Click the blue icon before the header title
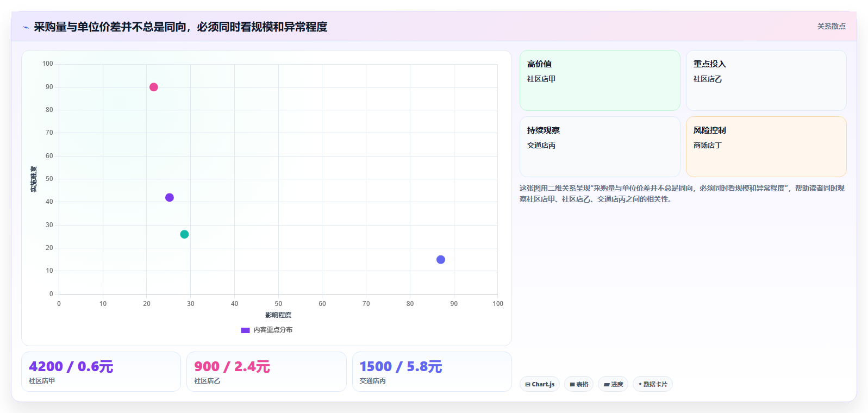This screenshot has width=868, height=413. 26,27
